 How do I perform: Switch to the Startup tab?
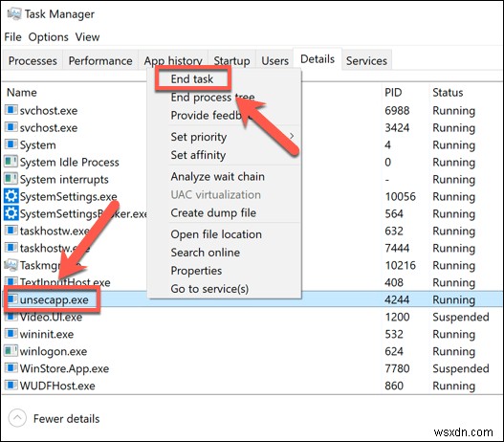click(231, 60)
